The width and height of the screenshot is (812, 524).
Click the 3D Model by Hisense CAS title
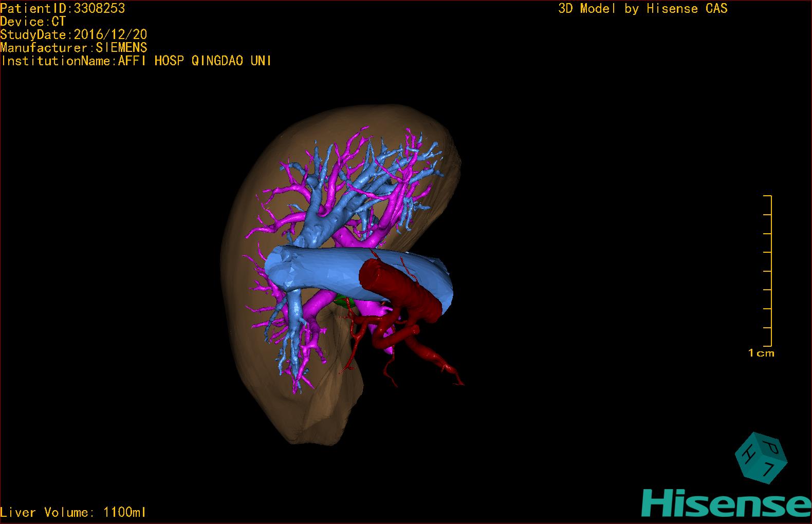pyautogui.click(x=642, y=8)
